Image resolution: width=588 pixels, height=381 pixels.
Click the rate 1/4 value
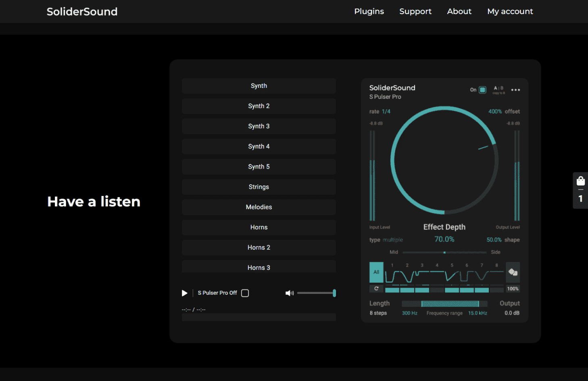click(386, 112)
